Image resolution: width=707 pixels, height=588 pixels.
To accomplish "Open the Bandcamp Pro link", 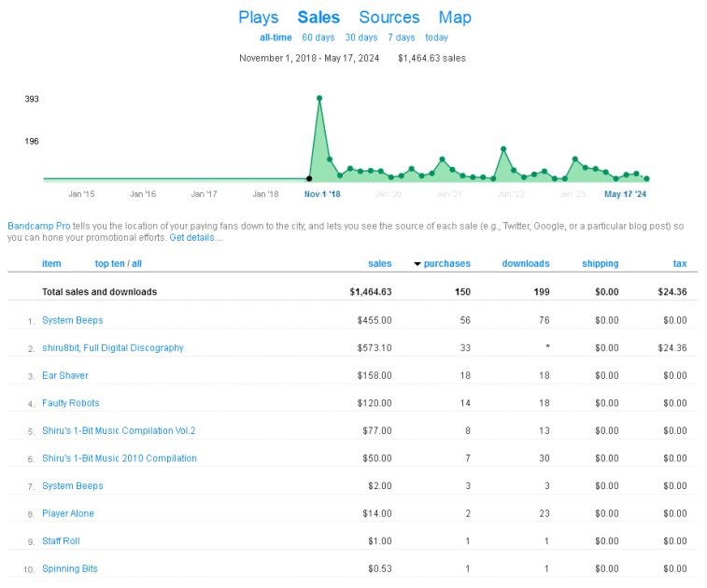I will coord(39,226).
